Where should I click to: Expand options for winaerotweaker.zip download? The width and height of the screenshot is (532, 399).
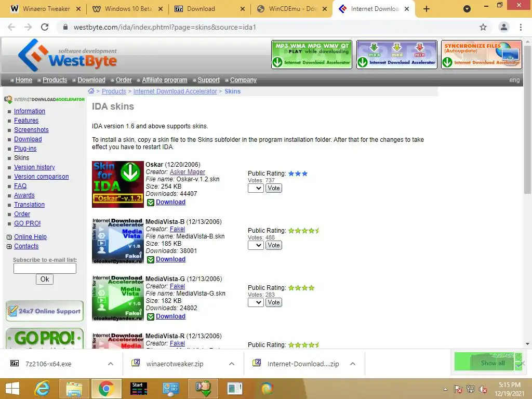[232, 364]
